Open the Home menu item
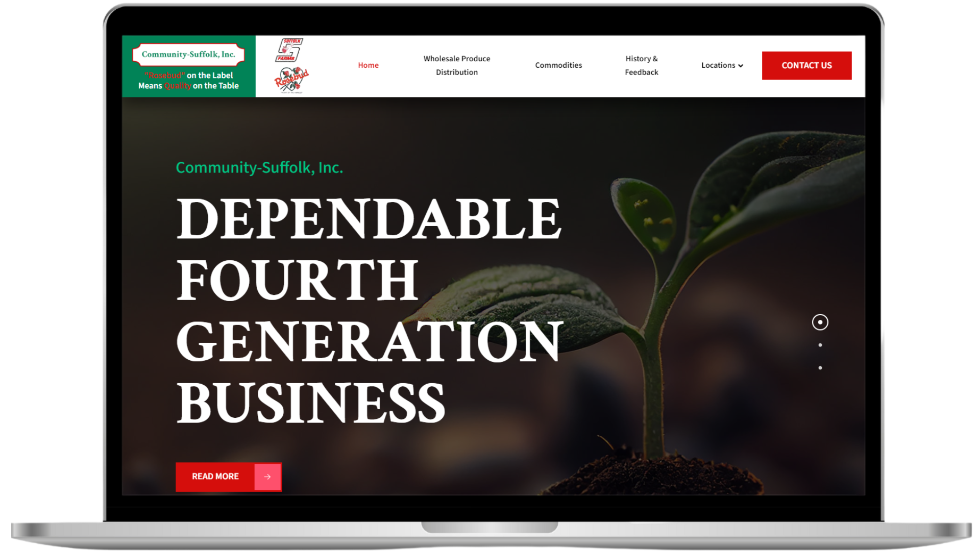This screenshot has width=980, height=551. click(x=368, y=65)
